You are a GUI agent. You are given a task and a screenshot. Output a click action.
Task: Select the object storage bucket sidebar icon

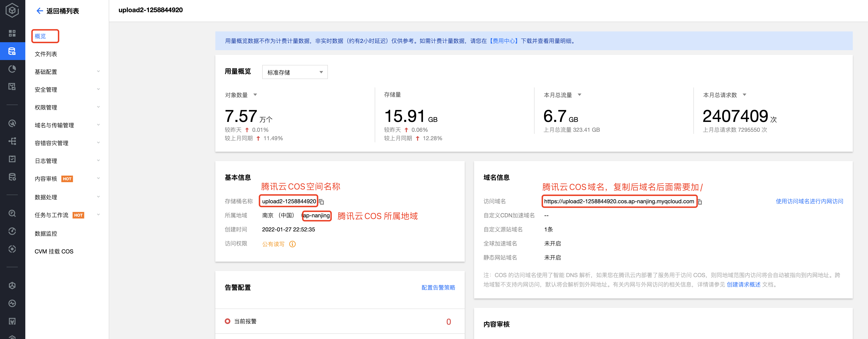tap(12, 51)
